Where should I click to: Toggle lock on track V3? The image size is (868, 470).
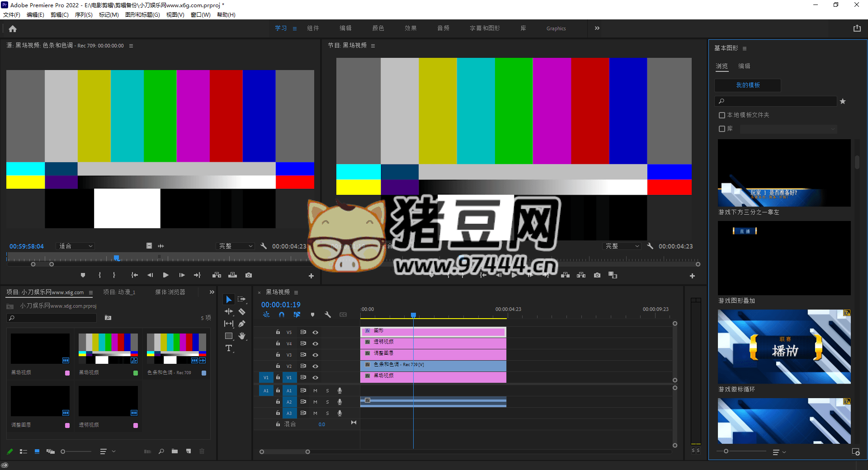click(x=278, y=355)
